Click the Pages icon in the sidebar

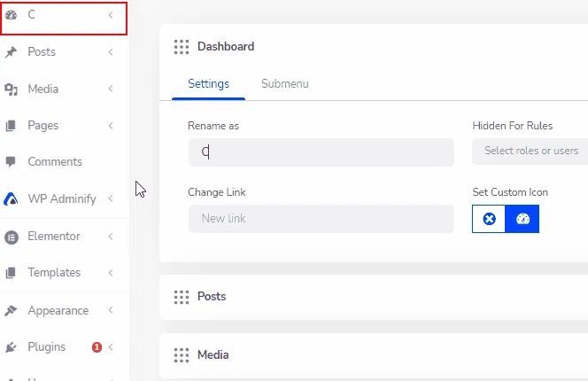click(11, 125)
